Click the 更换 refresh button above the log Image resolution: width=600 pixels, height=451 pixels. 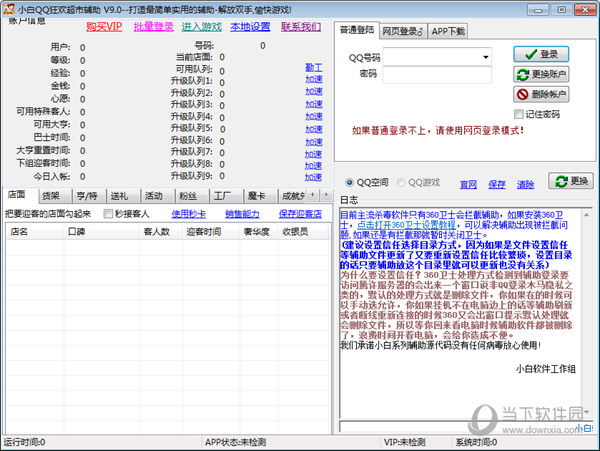tap(571, 181)
